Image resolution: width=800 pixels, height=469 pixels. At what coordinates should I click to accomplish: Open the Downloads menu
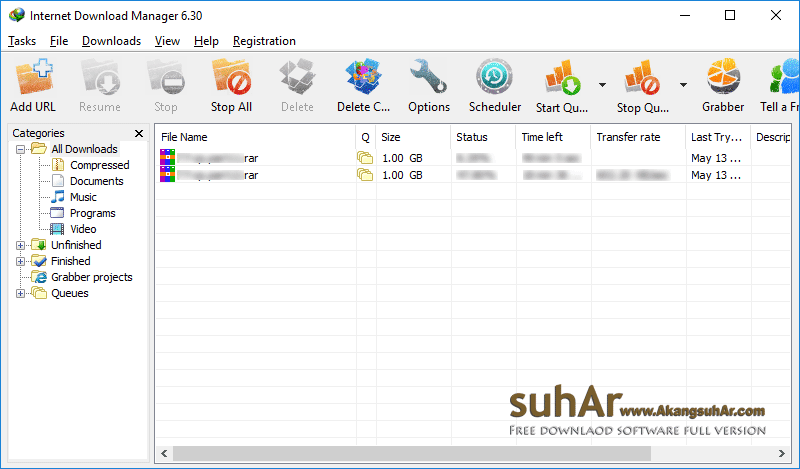[x=111, y=41]
